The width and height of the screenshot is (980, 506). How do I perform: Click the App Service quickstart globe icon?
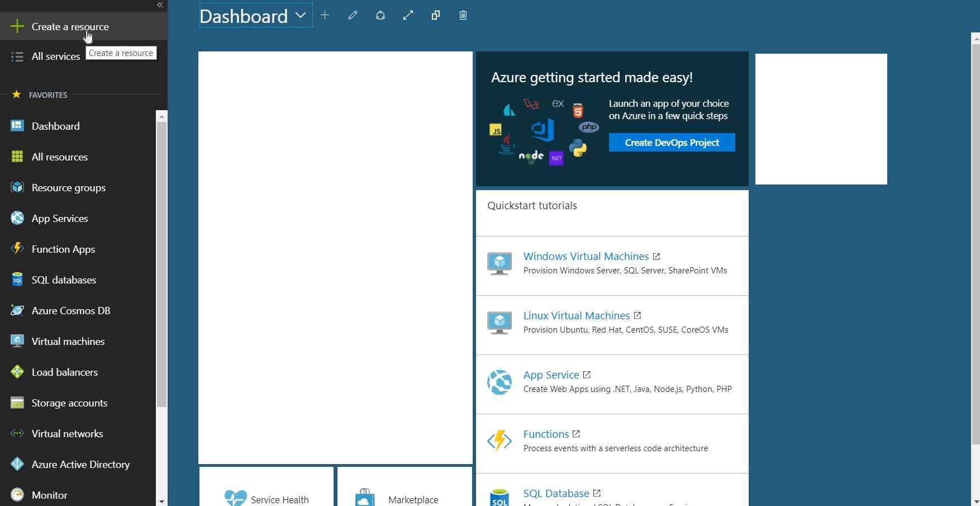pyautogui.click(x=499, y=382)
